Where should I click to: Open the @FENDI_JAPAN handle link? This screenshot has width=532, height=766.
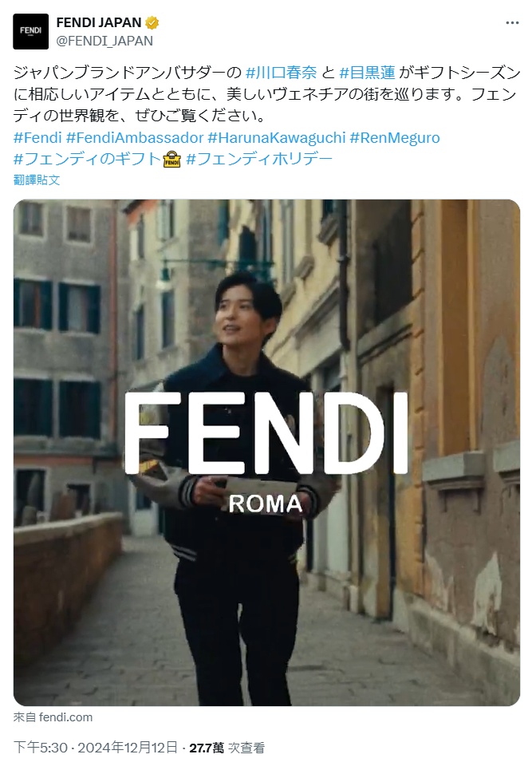click(104, 41)
